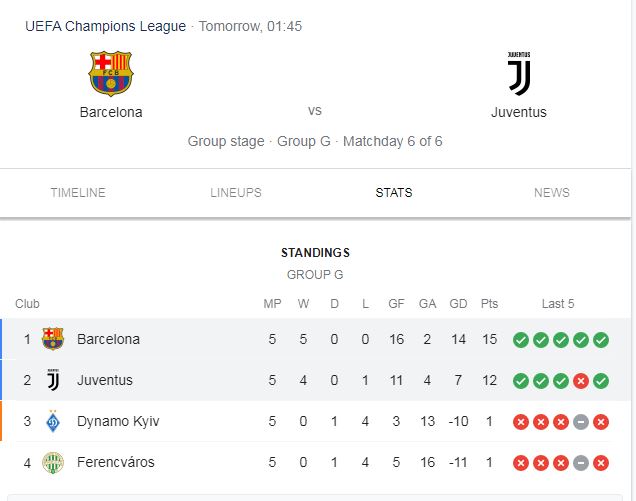Open Ferencváros club name in standings
Screen dimensions: 636x501
click(116, 462)
